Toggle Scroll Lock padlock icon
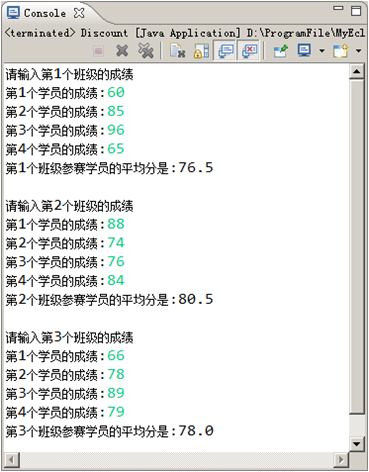The image size is (369, 472). (201, 51)
